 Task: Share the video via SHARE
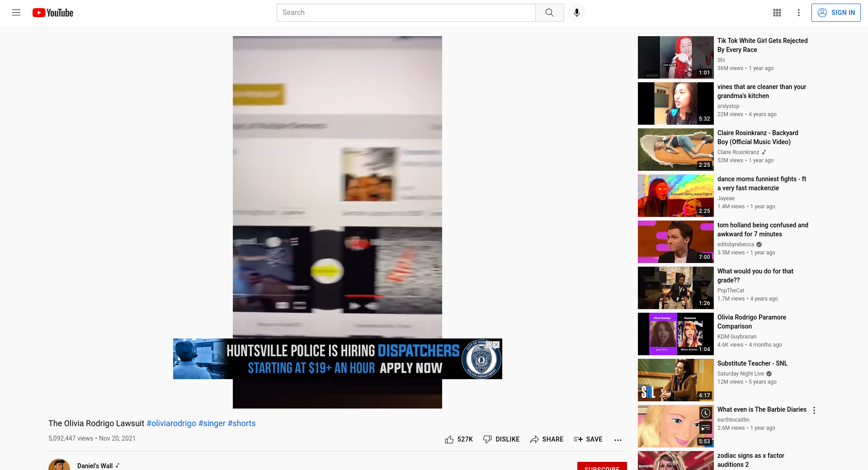[x=547, y=439]
